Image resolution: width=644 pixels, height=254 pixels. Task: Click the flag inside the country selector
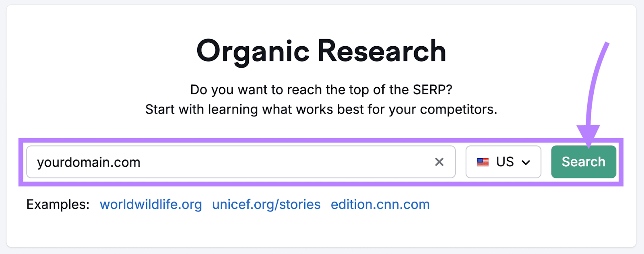click(x=482, y=162)
